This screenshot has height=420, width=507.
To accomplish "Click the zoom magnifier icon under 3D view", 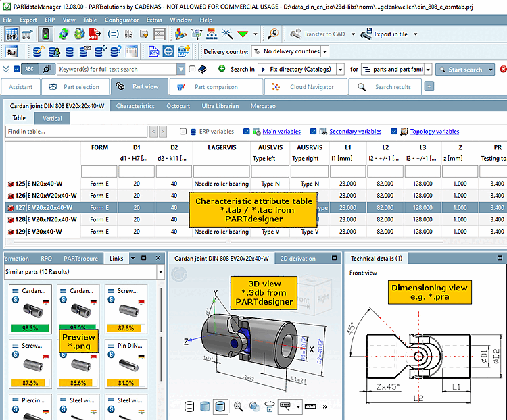I will click(x=239, y=406).
